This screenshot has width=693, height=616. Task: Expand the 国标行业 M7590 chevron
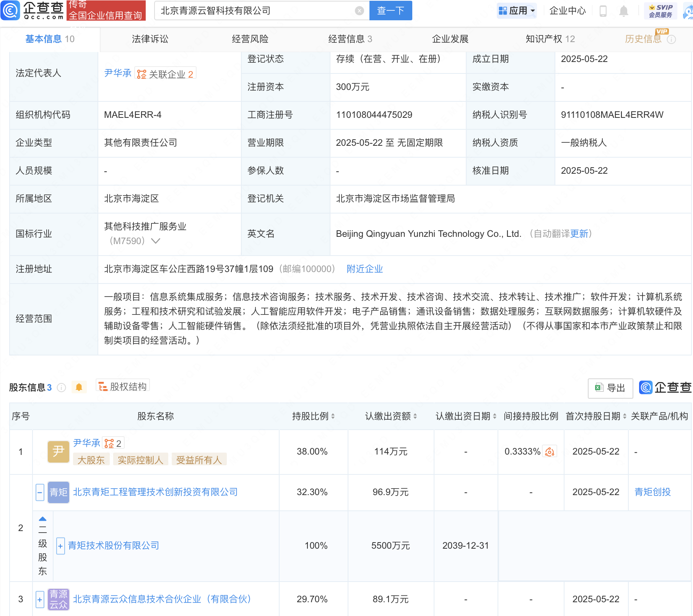pos(156,241)
